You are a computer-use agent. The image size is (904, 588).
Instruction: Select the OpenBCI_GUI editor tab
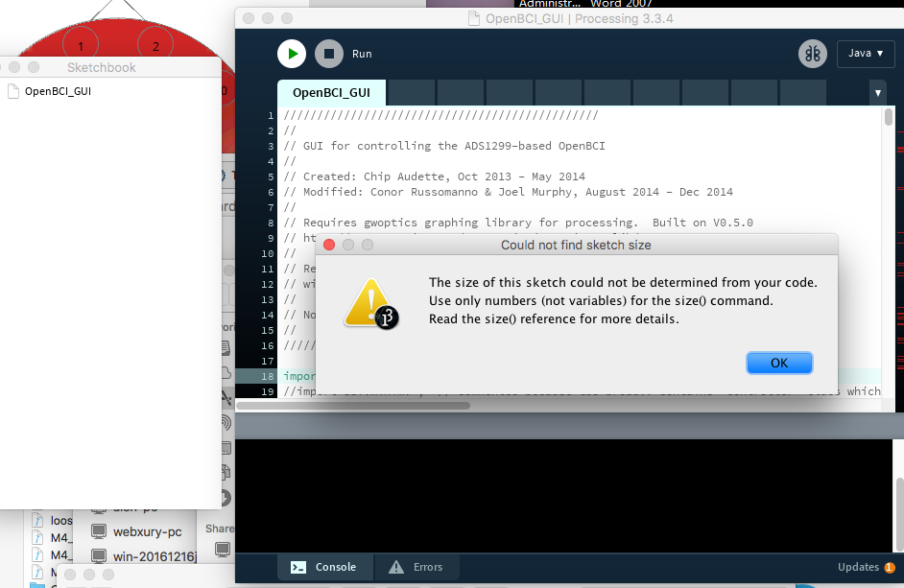[x=330, y=92]
